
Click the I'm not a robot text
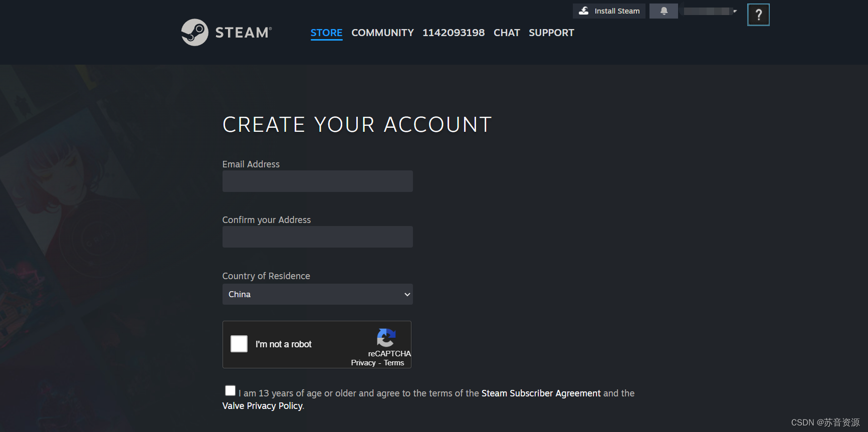point(284,344)
